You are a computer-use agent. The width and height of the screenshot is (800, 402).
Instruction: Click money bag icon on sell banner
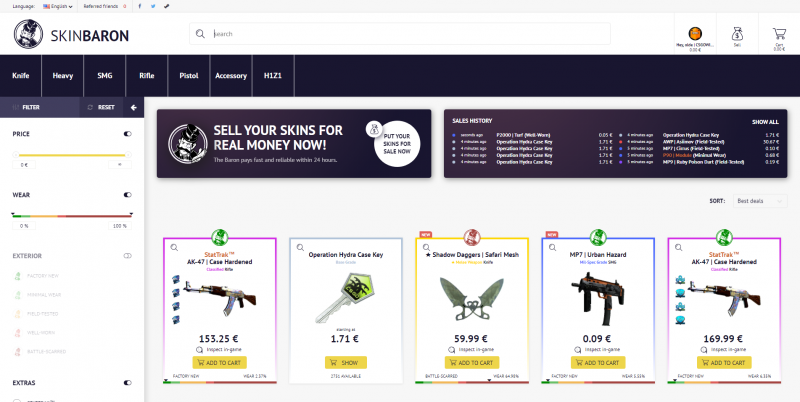tap(374, 129)
